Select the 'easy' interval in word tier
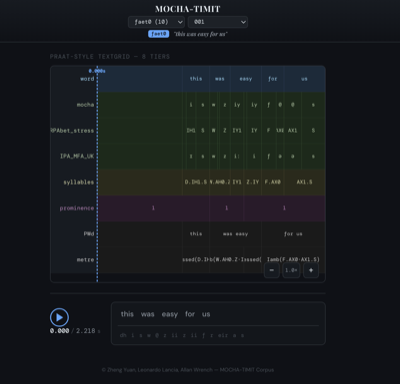Image resolution: width=400 pixels, height=384 pixels. (x=246, y=79)
